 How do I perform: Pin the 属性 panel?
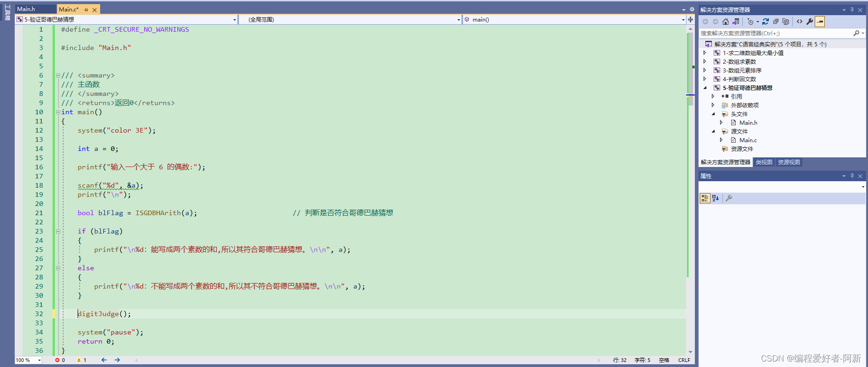pyautogui.click(x=852, y=176)
